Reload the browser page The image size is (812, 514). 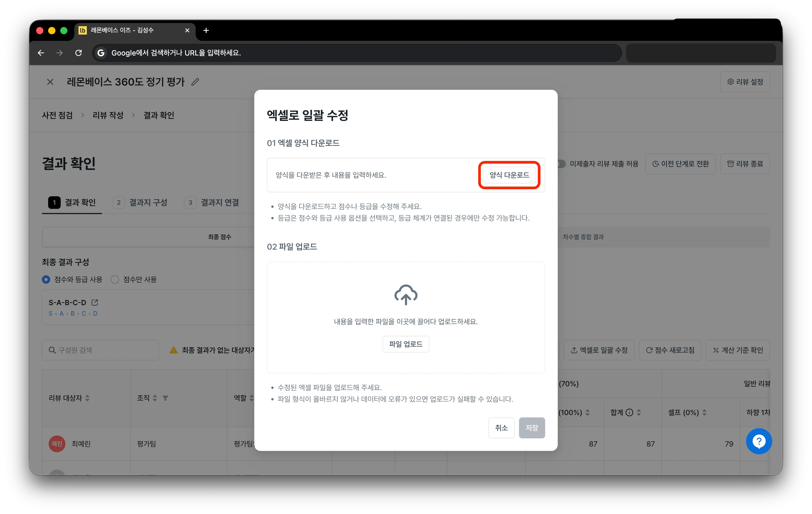[78, 53]
